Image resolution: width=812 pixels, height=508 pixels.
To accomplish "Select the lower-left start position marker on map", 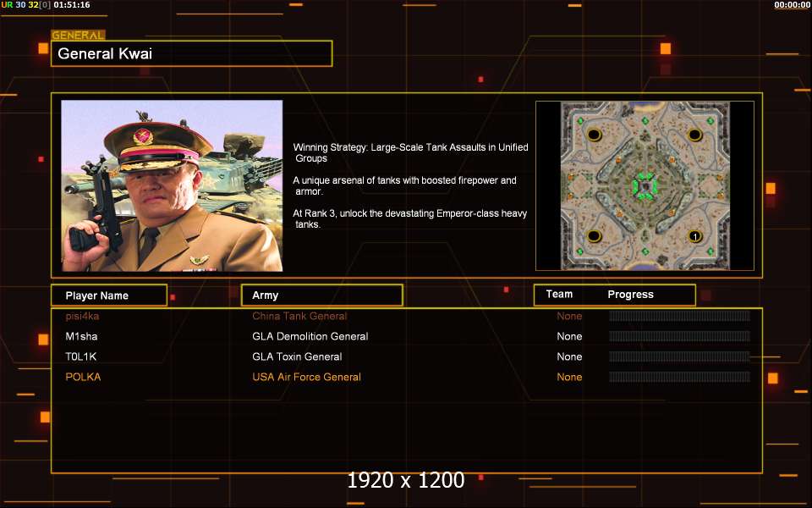I will coord(595,236).
